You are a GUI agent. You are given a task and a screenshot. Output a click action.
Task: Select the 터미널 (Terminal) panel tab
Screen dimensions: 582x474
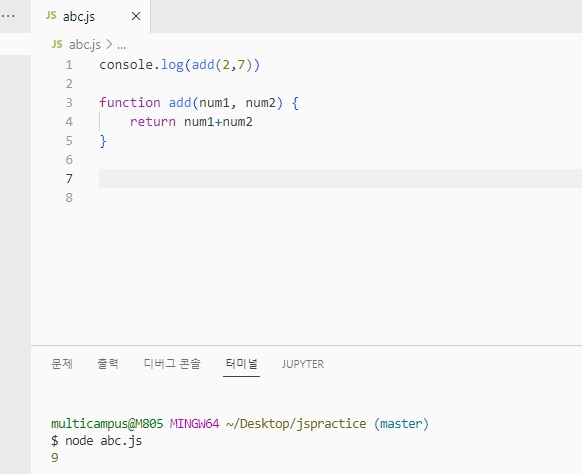(241, 364)
